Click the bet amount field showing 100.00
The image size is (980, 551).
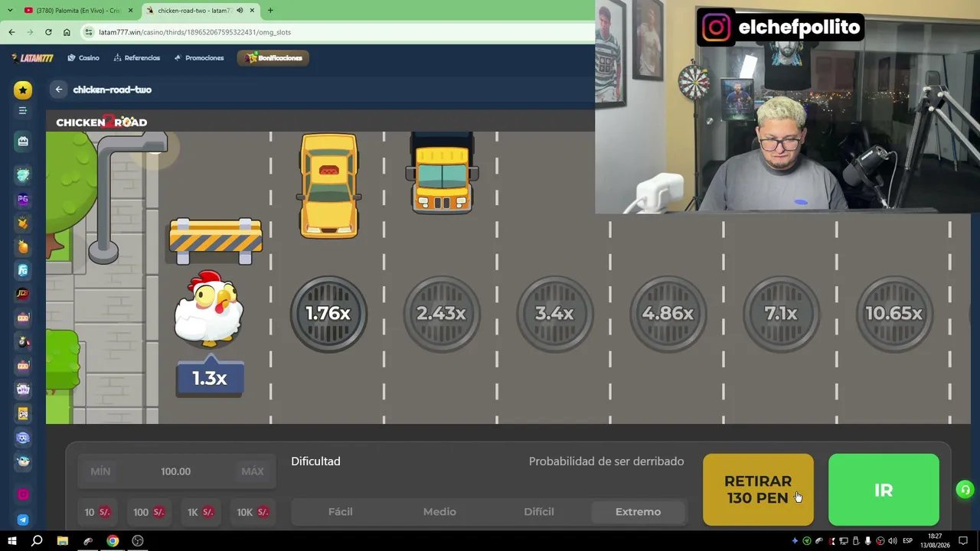pyautogui.click(x=176, y=471)
